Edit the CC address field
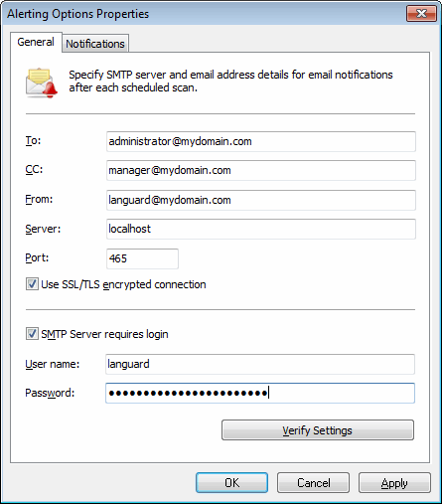This screenshot has width=442, height=504. pos(261,170)
